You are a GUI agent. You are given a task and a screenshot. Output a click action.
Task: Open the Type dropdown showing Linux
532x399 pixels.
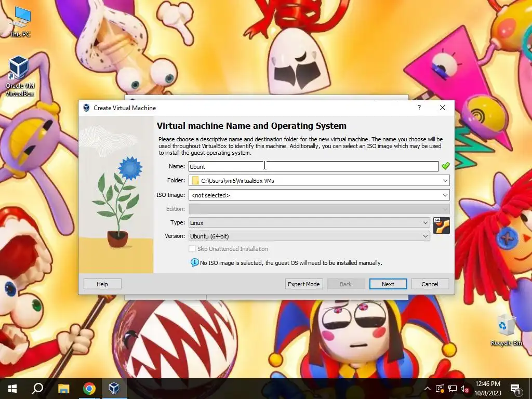click(309, 222)
